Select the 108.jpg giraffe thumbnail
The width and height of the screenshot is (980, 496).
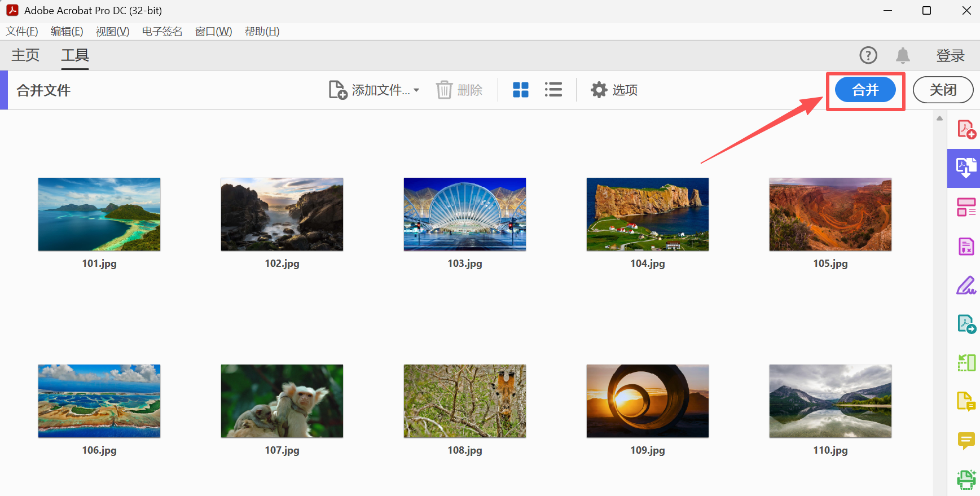[465, 401]
